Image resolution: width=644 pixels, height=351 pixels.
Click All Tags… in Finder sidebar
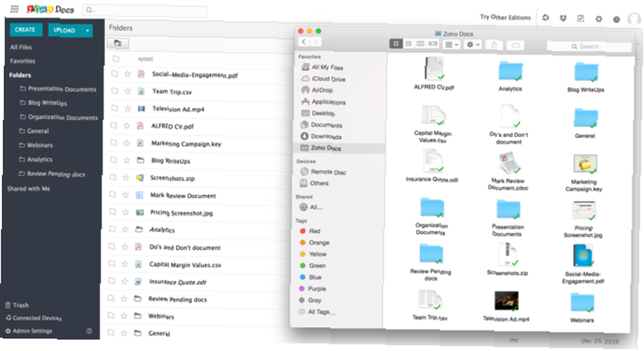click(317, 312)
